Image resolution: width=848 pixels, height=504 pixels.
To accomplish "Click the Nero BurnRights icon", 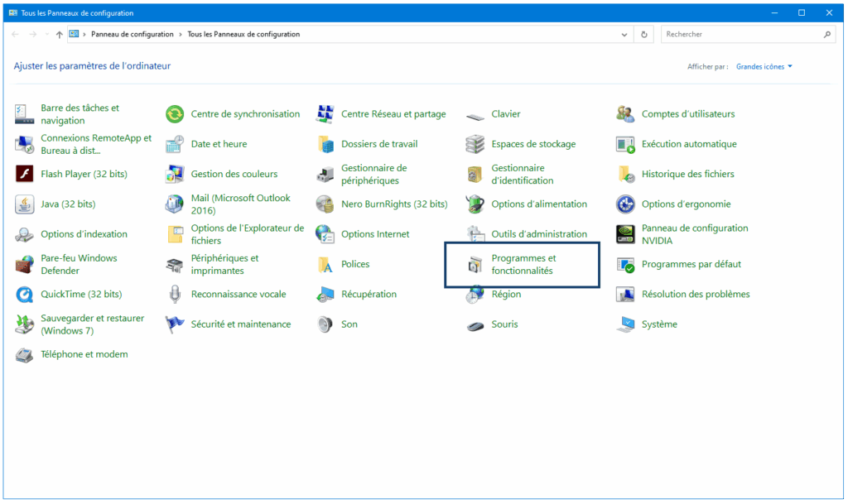I will pos(325,204).
